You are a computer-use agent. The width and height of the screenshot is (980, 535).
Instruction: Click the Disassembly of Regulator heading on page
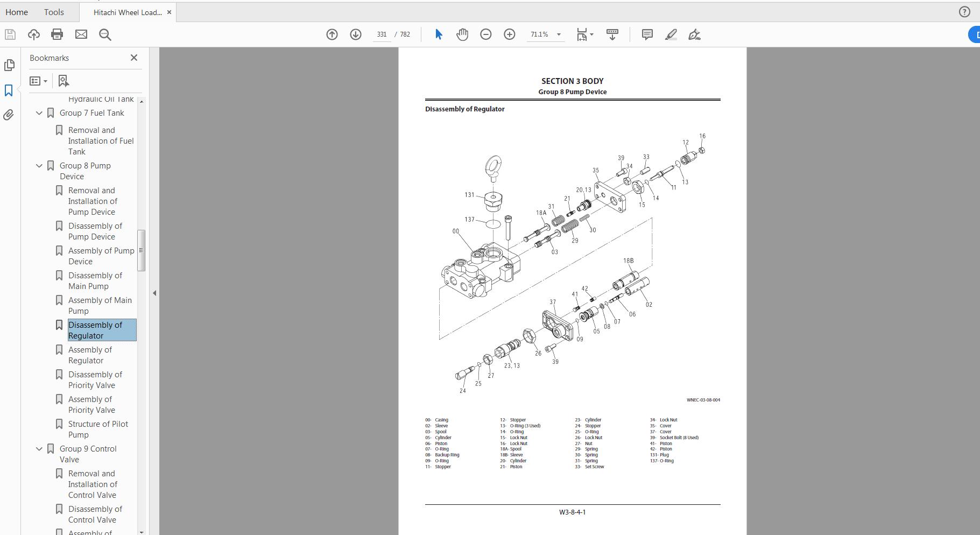464,109
